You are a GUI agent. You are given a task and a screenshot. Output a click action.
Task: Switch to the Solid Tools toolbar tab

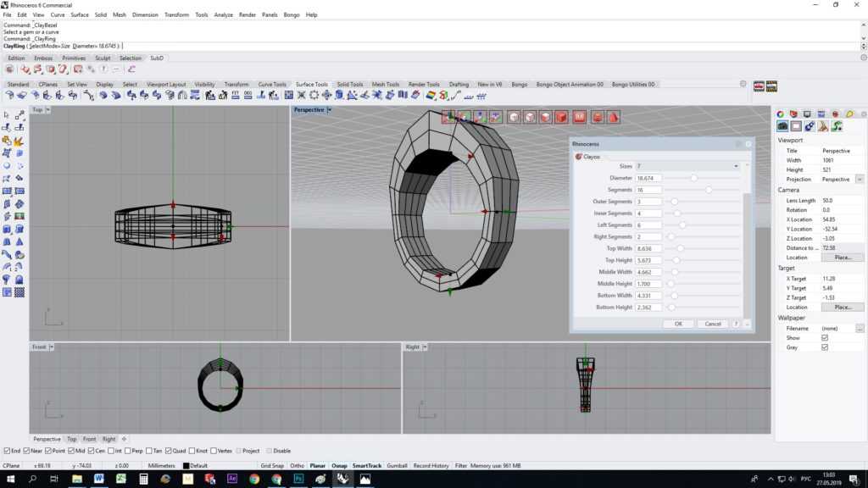point(349,85)
